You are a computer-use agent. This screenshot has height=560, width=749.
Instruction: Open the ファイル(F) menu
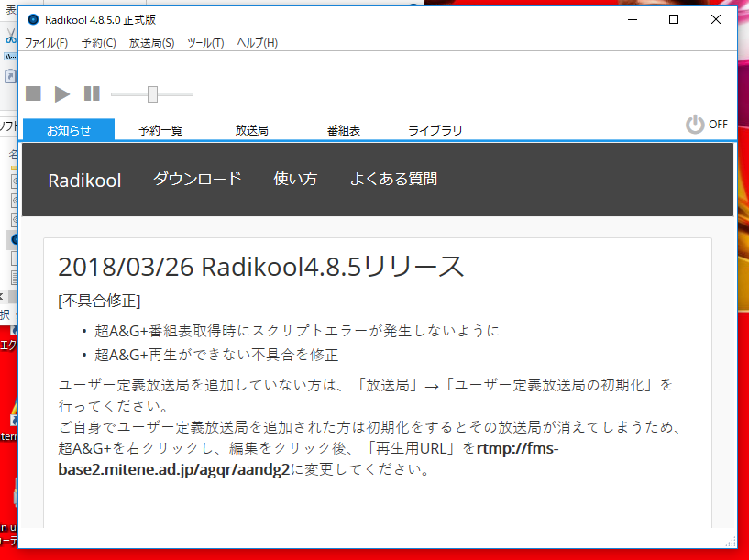tap(46, 43)
